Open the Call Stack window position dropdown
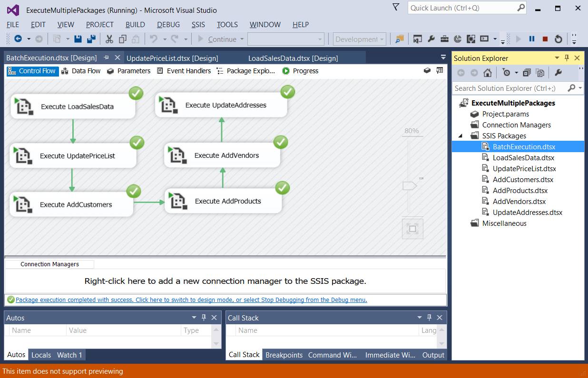Viewport: 588px width, 378px height. coord(420,318)
